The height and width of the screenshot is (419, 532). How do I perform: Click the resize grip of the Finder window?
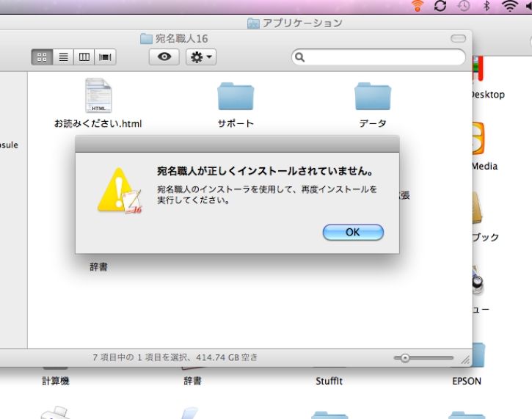465,360
